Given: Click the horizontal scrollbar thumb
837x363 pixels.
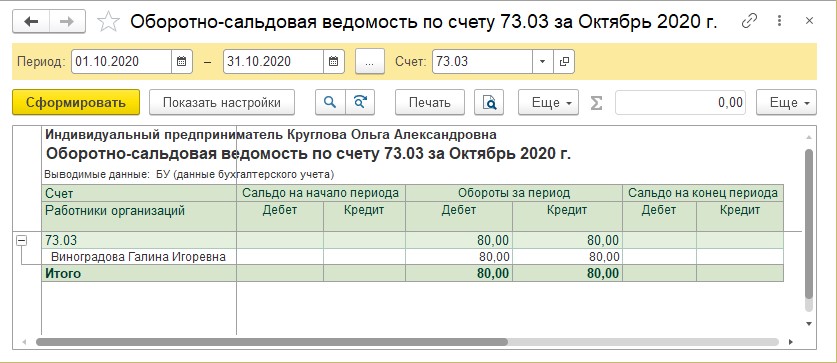Looking at the screenshot, I should pos(272,342).
